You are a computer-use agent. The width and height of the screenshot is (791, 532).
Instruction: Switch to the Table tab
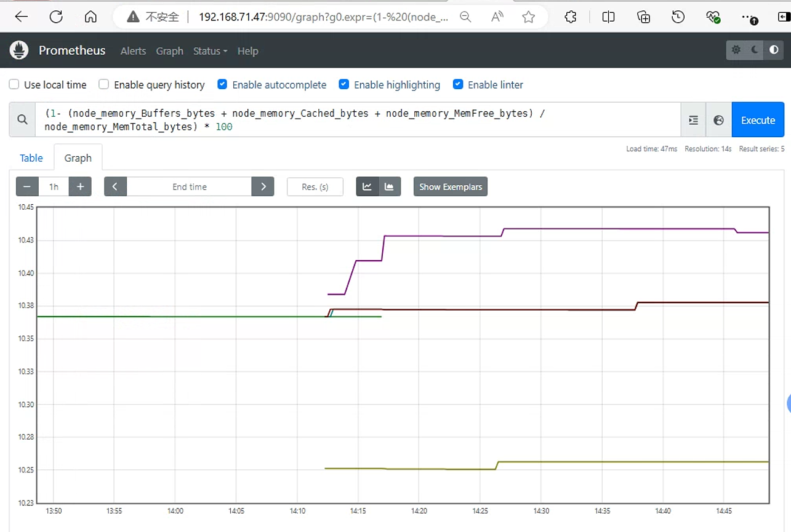click(31, 158)
